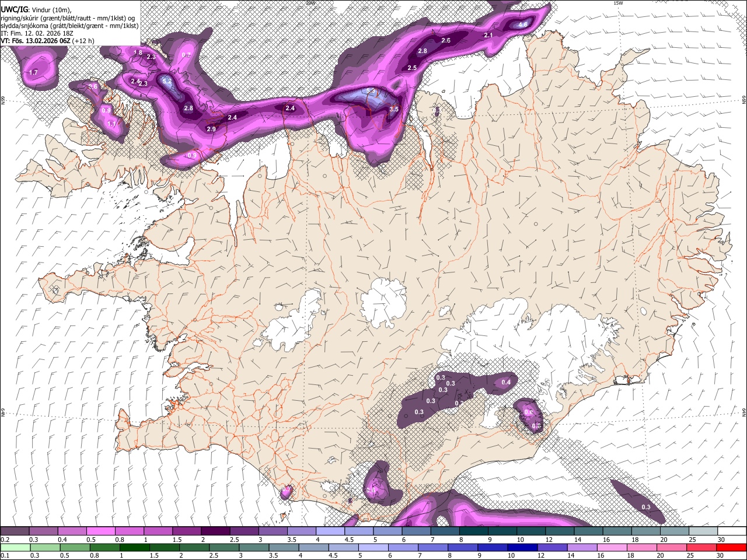The height and width of the screenshot is (560, 747).
Task: Click the 1.5–2 purple swatch in upper legend
Action: tap(187, 531)
